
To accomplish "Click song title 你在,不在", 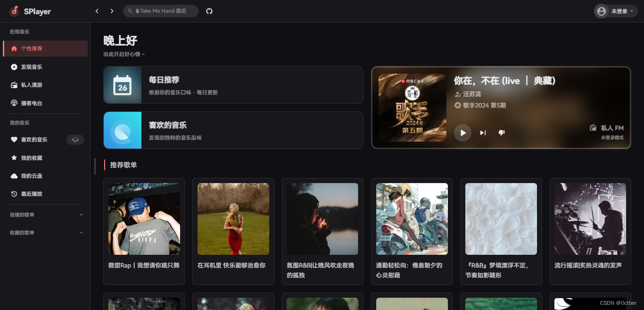I will point(504,81).
